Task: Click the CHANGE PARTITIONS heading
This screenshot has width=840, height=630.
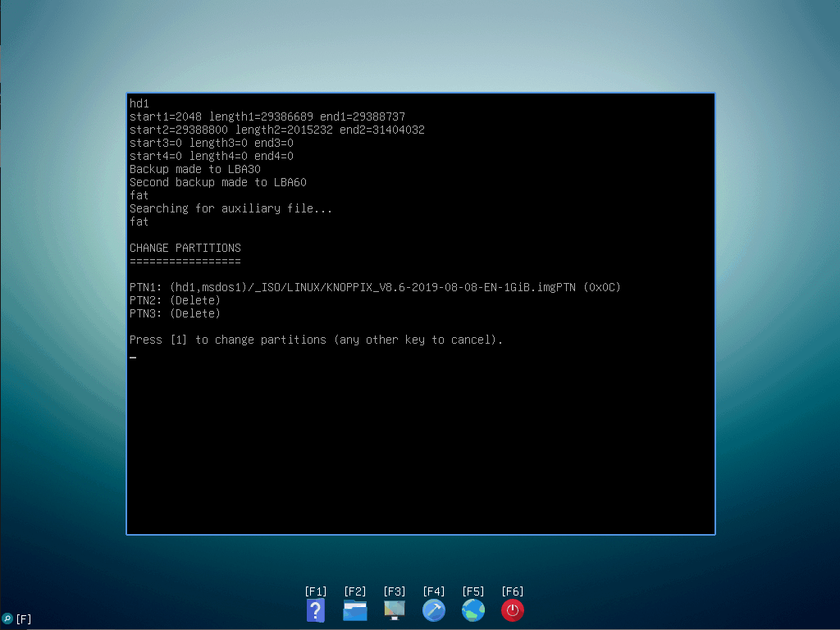Action: tap(185, 248)
